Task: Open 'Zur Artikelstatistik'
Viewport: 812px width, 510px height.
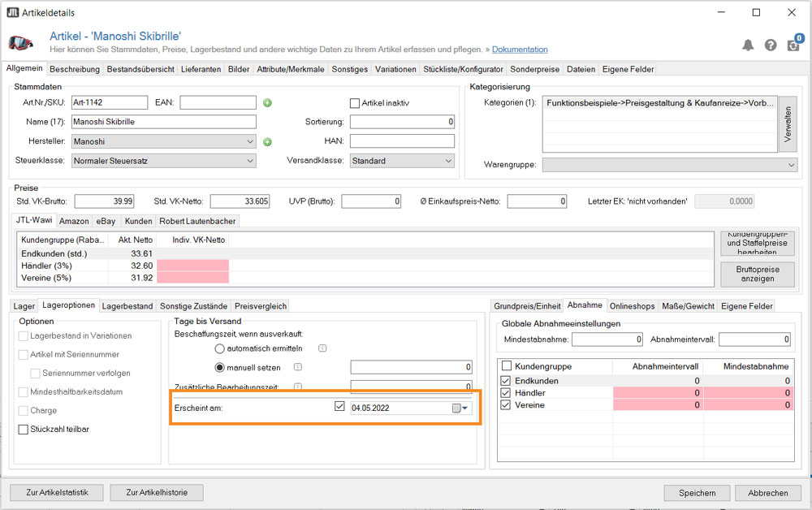Action: [x=57, y=492]
